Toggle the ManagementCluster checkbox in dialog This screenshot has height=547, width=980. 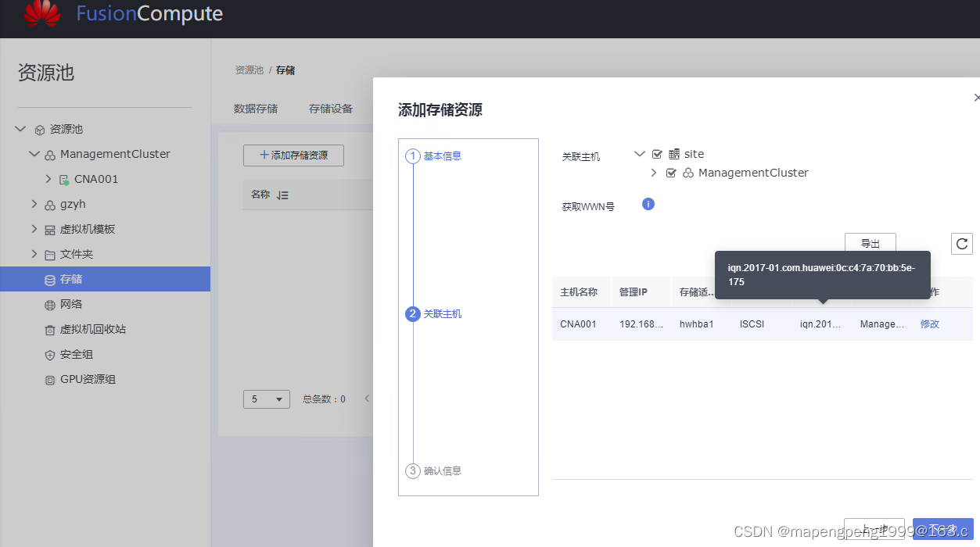[x=671, y=173]
